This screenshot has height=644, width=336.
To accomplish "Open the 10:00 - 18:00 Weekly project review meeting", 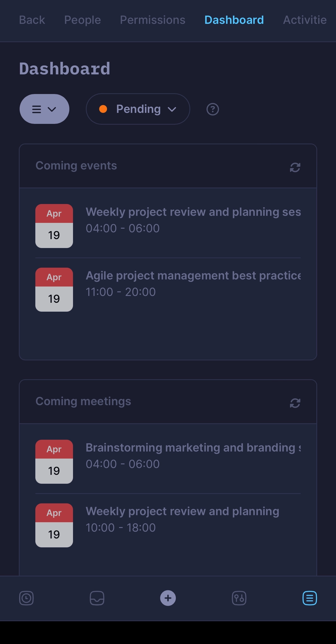I will [x=182, y=511].
